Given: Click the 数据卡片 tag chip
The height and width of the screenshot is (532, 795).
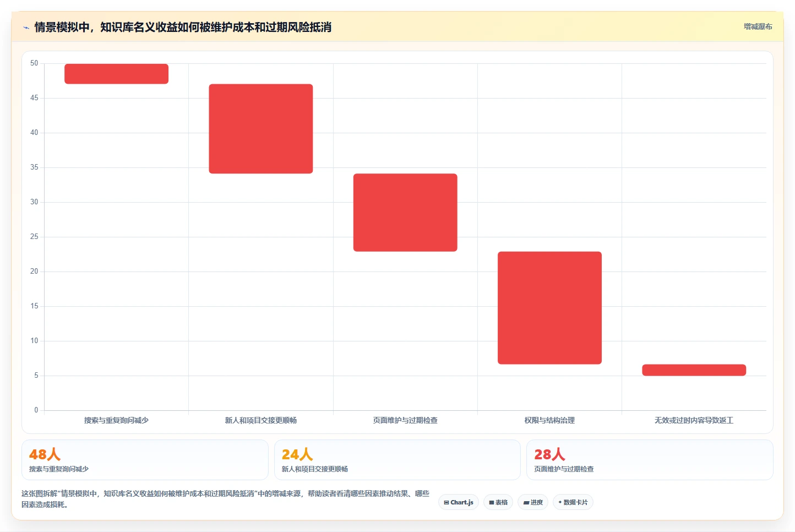Looking at the screenshot, I should 573,502.
